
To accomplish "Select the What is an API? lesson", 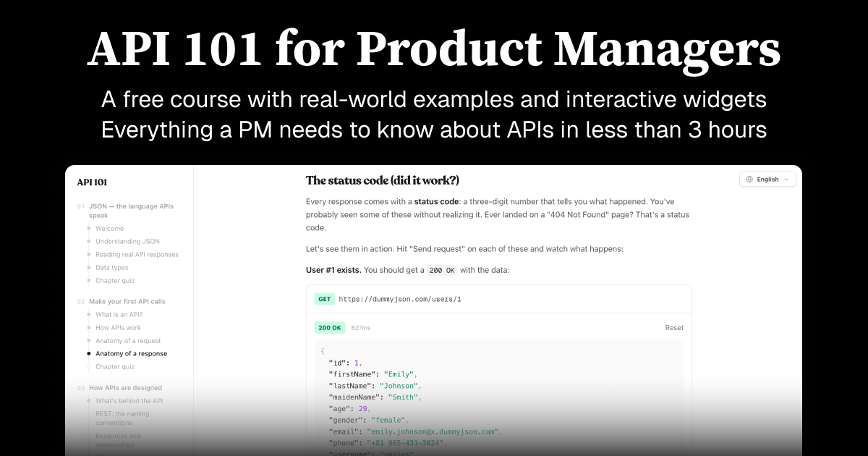I will coord(119,314).
